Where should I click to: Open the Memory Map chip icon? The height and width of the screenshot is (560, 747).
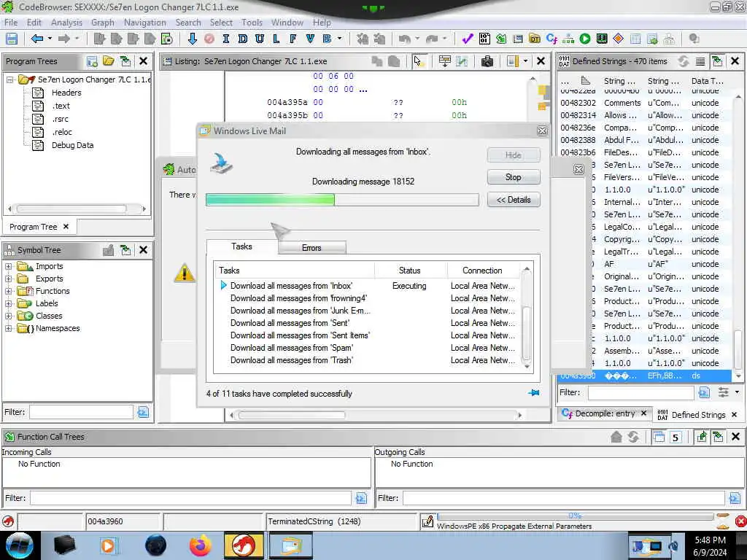coord(602,39)
